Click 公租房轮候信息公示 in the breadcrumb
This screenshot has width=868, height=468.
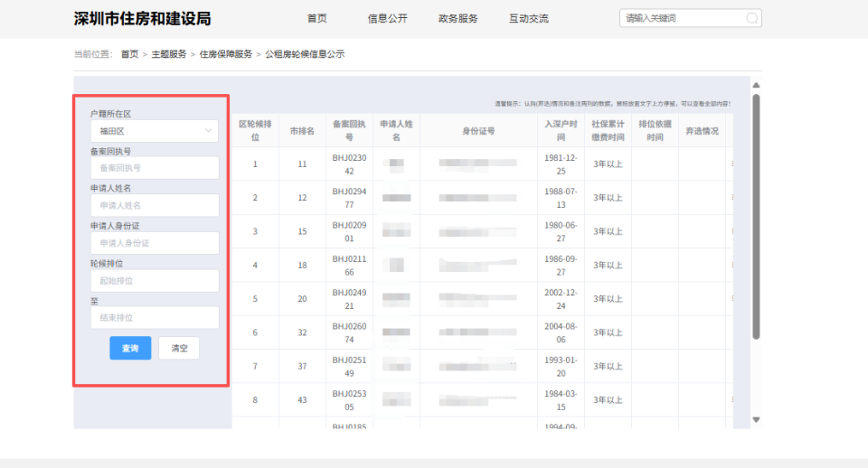305,54
